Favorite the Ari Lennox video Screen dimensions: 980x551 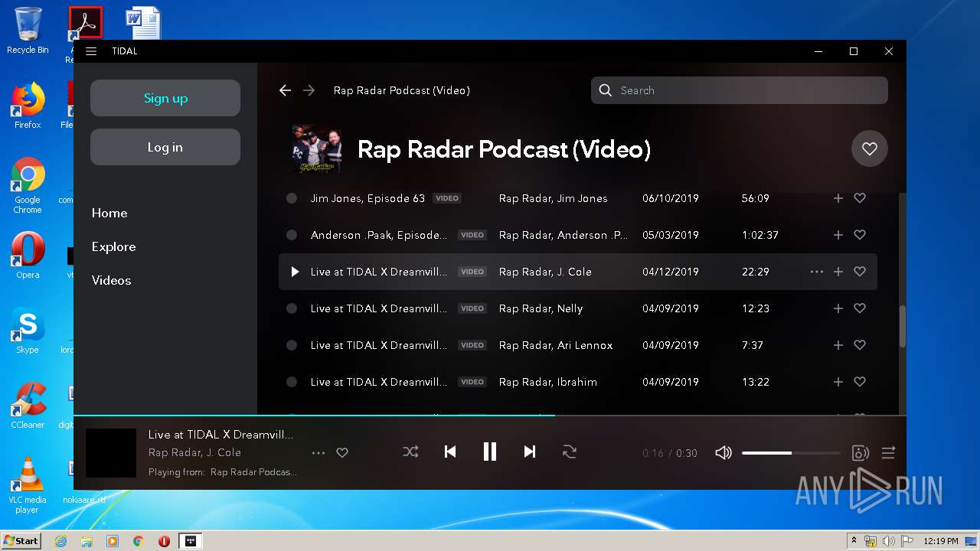(x=860, y=345)
